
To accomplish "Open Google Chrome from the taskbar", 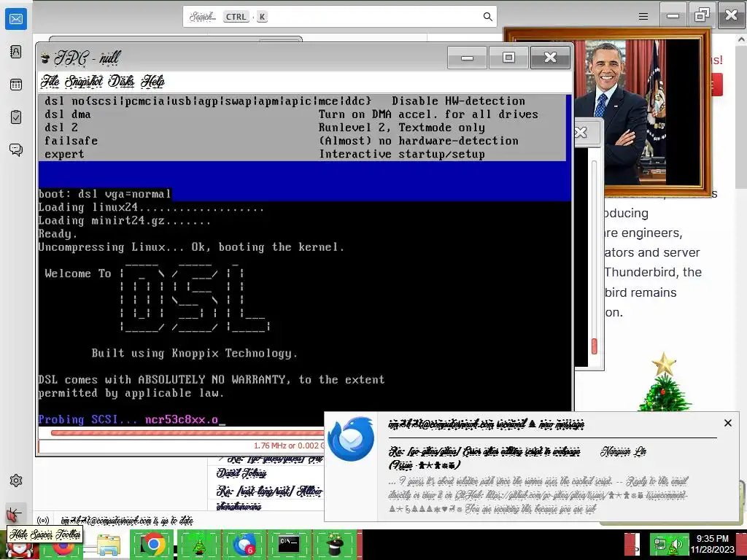I will (x=153, y=544).
